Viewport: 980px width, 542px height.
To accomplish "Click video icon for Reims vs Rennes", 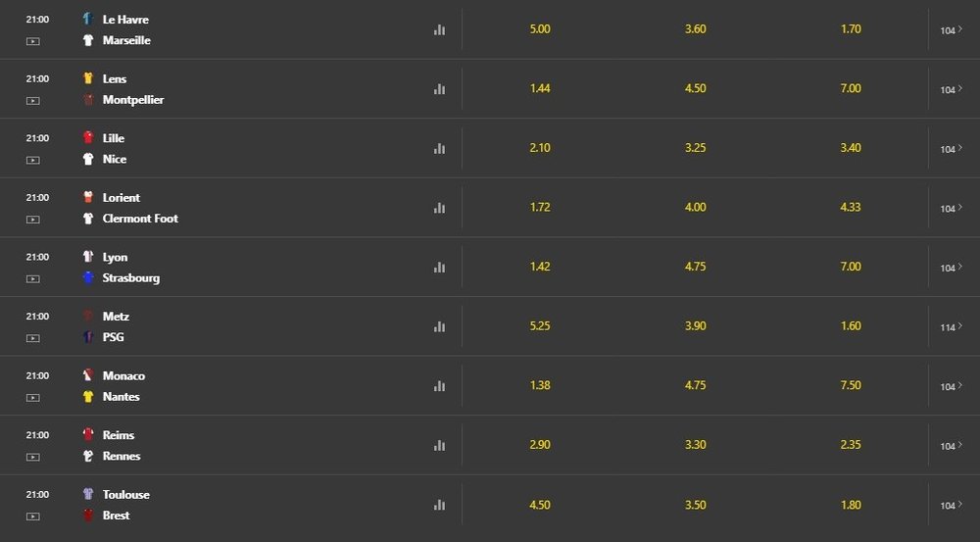I will pyautogui.click(x=33, y=457).
